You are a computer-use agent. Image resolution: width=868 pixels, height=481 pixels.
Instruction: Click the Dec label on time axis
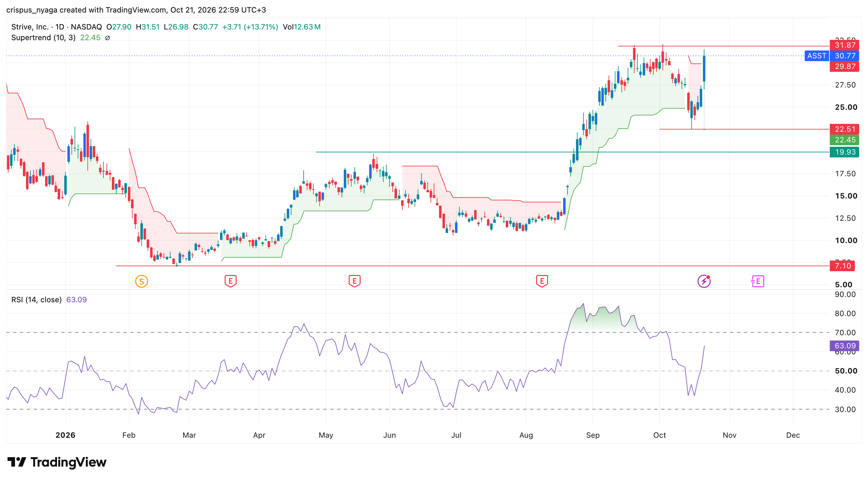tap(793, 435)
